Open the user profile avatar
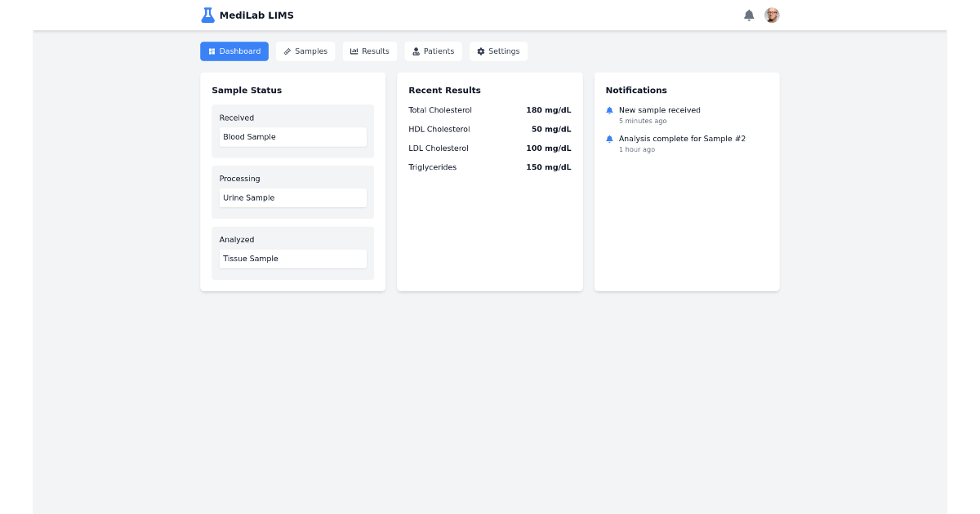980x514 pixels. [x=772, y=15]
